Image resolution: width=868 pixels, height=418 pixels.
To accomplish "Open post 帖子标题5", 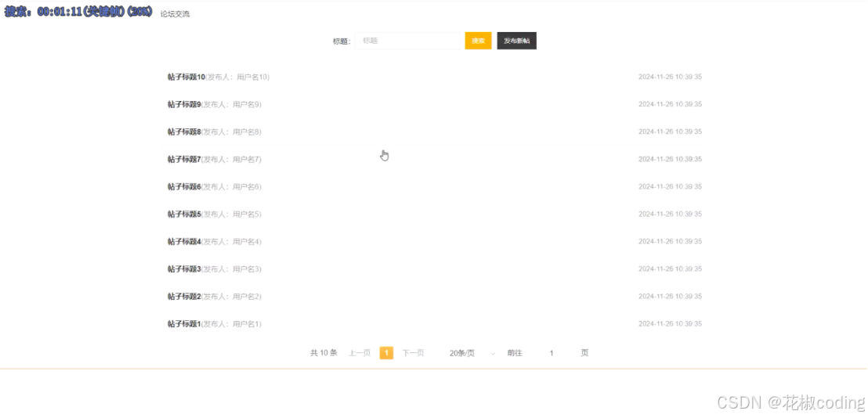I will (x=184, y=214).
